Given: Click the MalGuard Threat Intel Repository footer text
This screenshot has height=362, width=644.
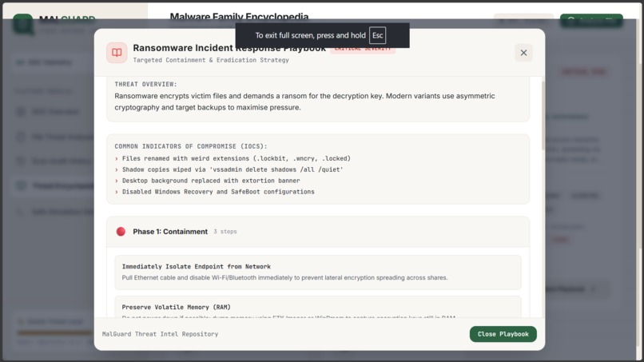Looking at the screenshot, I should [x=160, y=334].
